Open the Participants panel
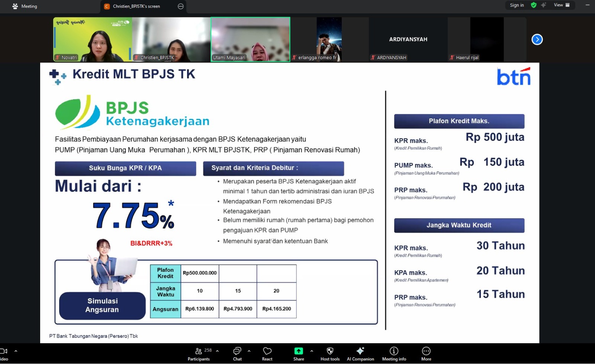This screenshot has height=364, width=595. pos(199,354)
